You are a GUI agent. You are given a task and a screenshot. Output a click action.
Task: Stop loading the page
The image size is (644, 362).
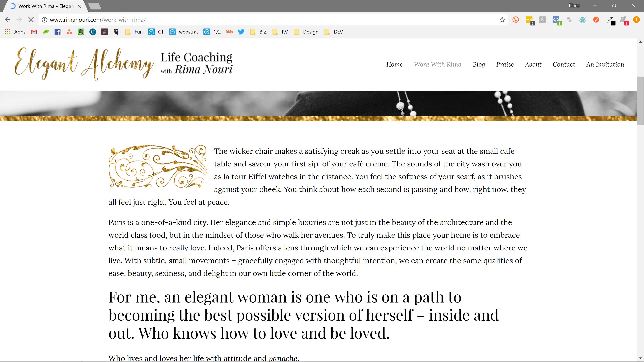[31, 20]
